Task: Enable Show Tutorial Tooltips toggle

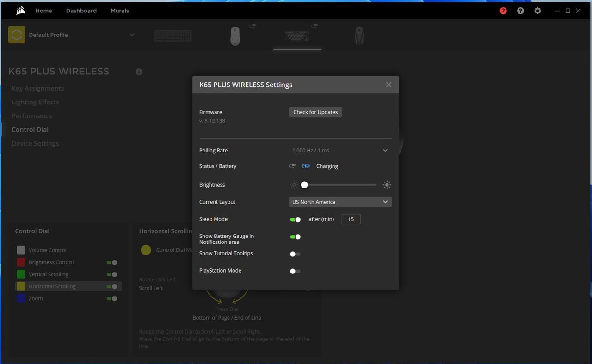Action: (x=295, y=254)
